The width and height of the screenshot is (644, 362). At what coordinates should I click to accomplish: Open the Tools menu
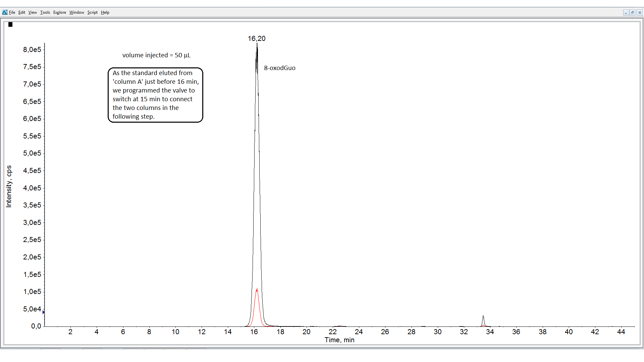click(45, 12)
